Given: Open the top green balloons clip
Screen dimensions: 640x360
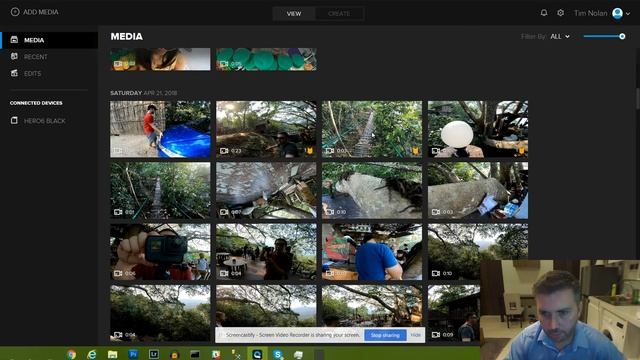Looking at the screenshot, I should (266, 59).
